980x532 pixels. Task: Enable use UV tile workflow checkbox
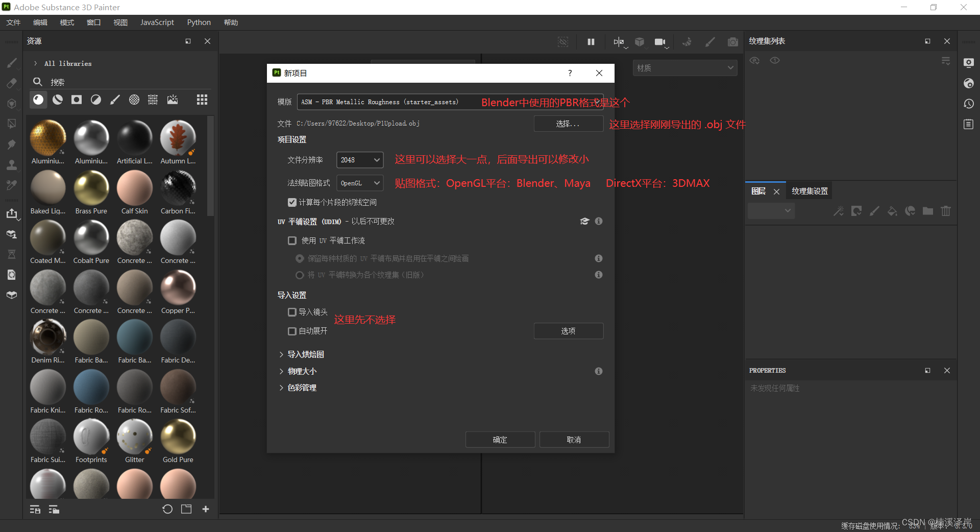point(292,240)
